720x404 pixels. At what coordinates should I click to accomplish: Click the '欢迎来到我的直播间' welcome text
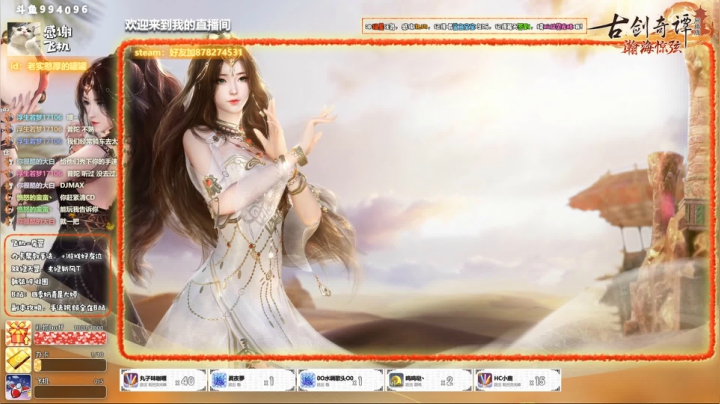pyautogui.click(x=178, y=25)
